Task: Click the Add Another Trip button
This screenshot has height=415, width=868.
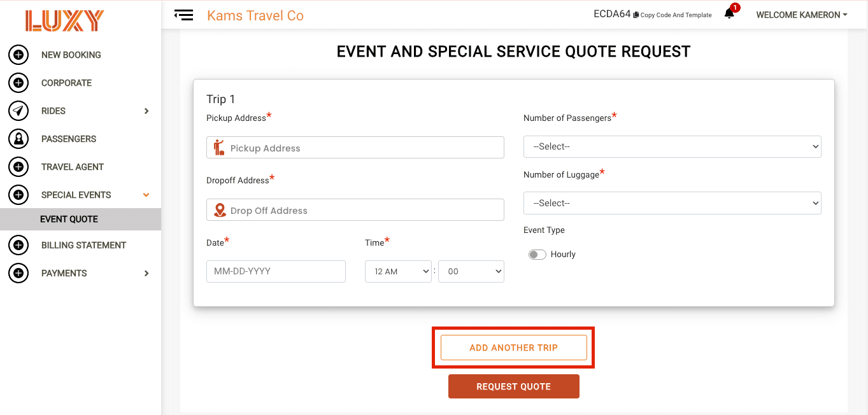Action: coord(514,348)
